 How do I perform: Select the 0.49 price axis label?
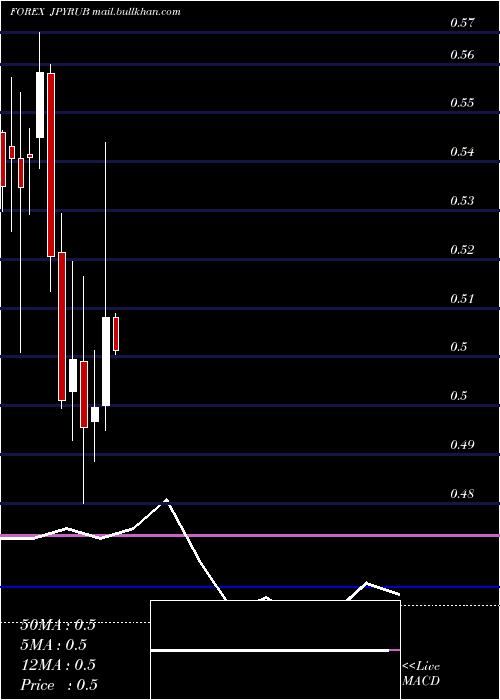462,445
